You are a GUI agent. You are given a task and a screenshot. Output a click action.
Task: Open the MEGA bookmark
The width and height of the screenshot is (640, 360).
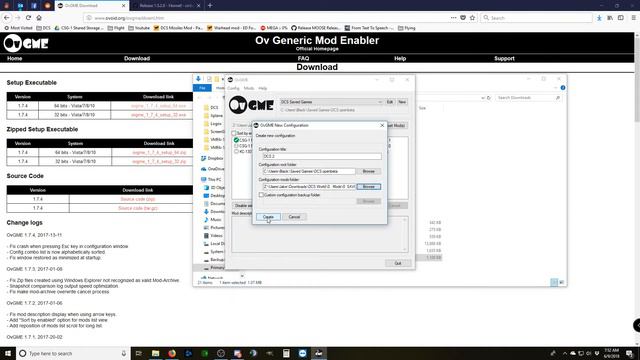pyautogui.click(x=274, y=28)
